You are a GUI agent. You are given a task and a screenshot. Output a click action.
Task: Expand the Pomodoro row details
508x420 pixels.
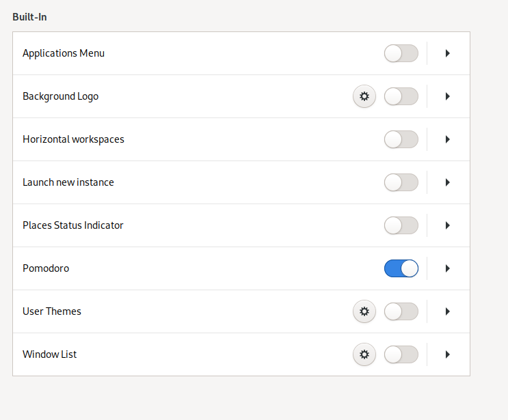(x=448, y=268)
